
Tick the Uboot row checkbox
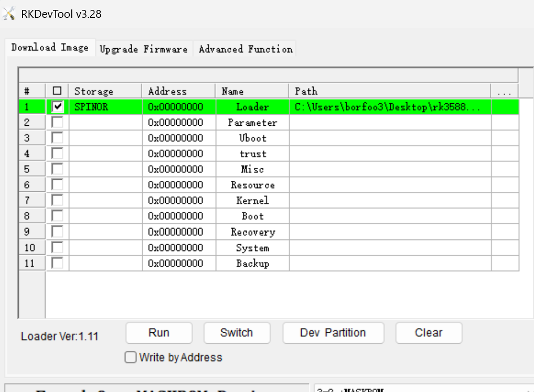pos(58,138)
